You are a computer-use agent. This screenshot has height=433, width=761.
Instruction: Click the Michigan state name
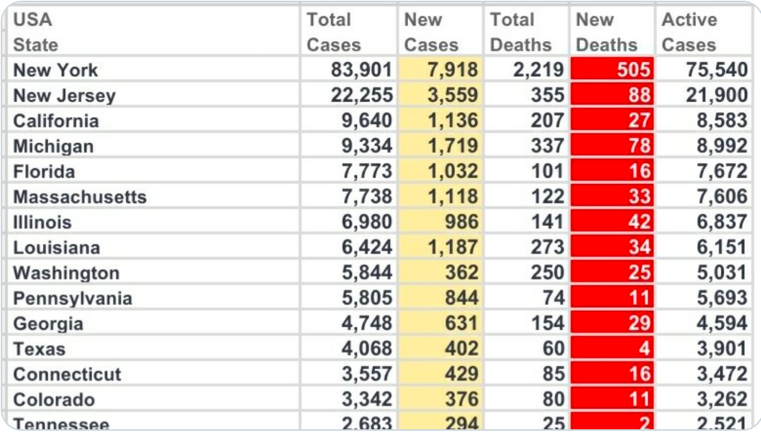point(53,146)
